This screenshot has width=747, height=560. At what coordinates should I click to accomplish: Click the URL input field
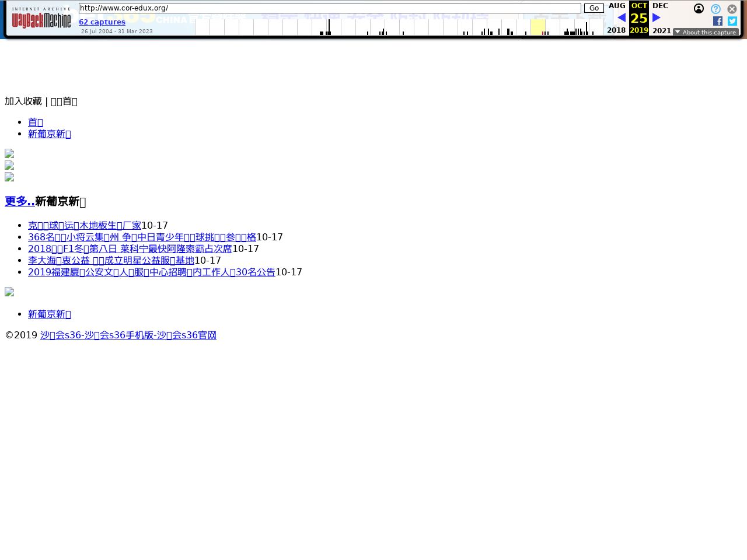tap(330, 8)
